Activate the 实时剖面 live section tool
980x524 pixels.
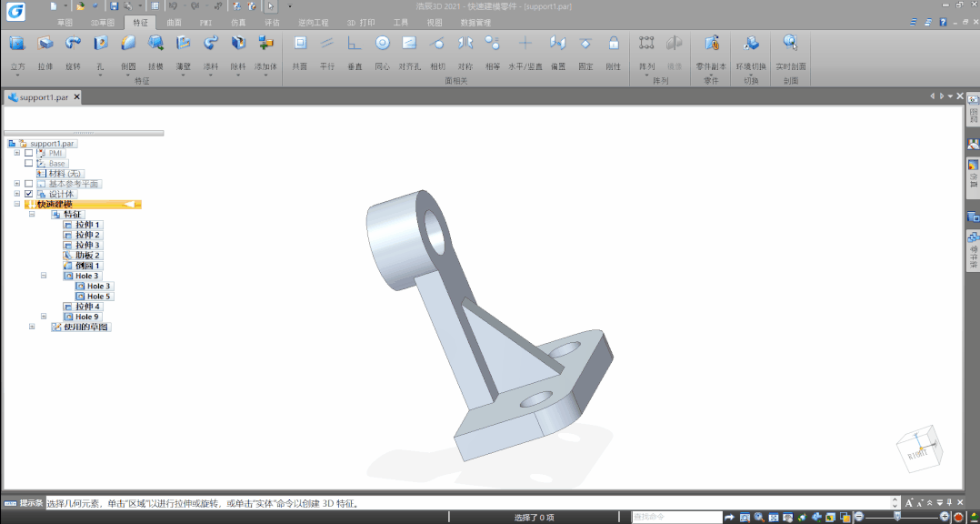pyautogui.click(x=791, y=51)
